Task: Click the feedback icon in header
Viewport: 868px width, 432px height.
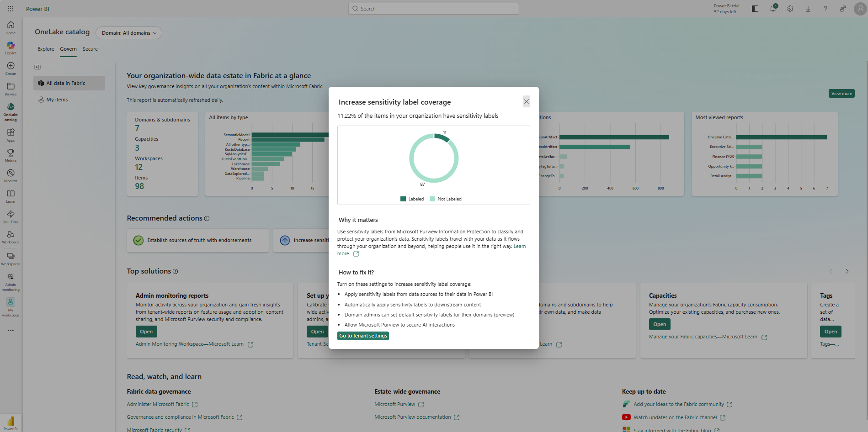Action: [x=843, y=9]
